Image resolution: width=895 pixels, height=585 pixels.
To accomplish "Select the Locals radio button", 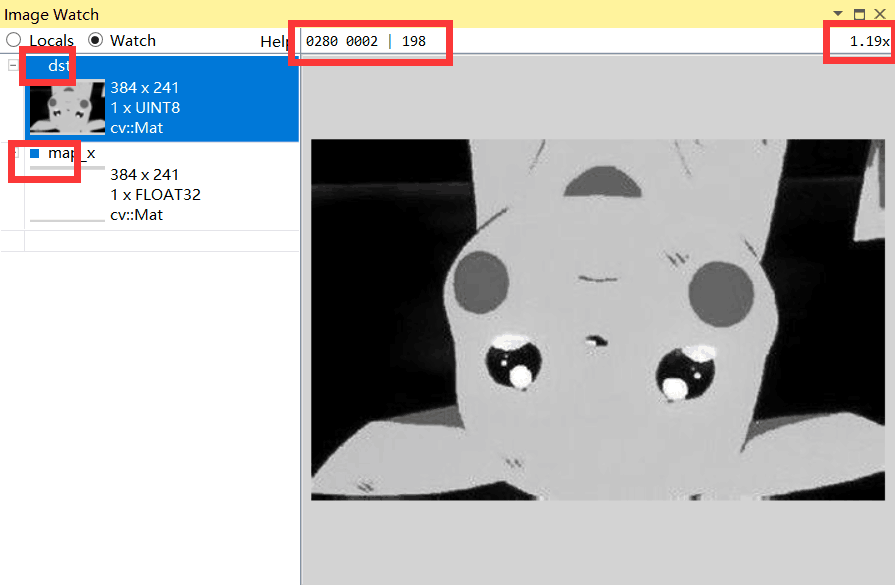I will click(x=14, y=40).
